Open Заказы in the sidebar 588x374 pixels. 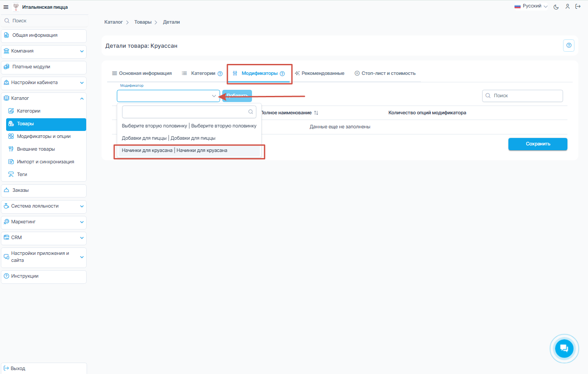(x=44, y=191)
